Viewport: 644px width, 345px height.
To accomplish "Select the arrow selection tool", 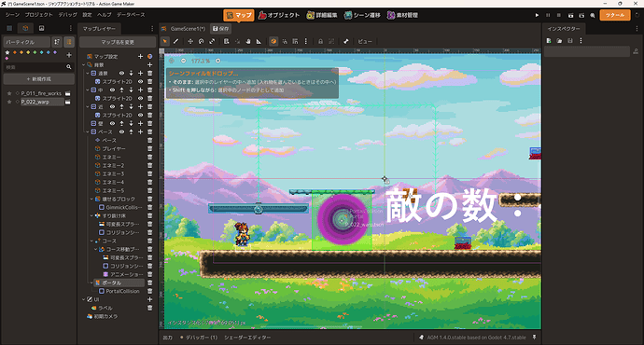I will pos(164,41).
